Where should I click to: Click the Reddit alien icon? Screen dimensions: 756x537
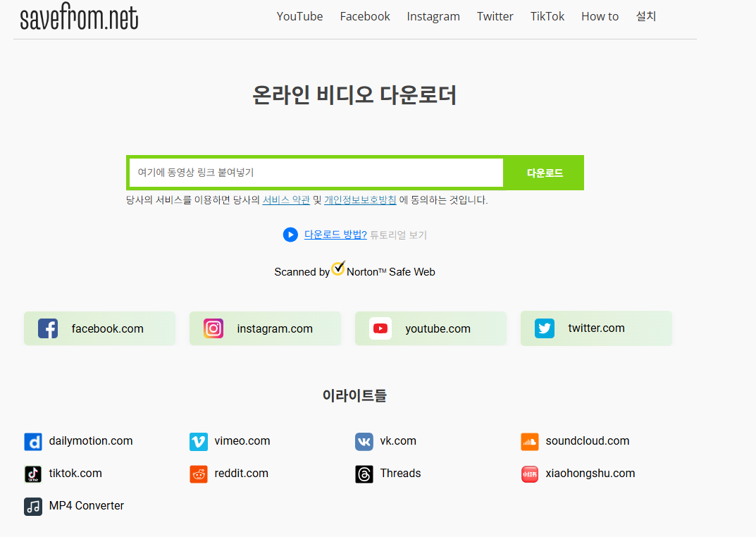[199, 474]
